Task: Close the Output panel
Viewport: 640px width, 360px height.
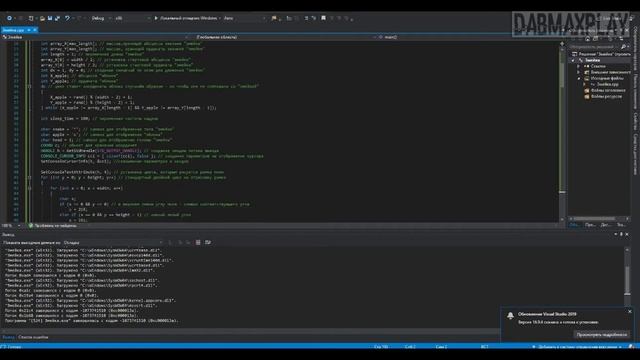Action: [627, 234]
